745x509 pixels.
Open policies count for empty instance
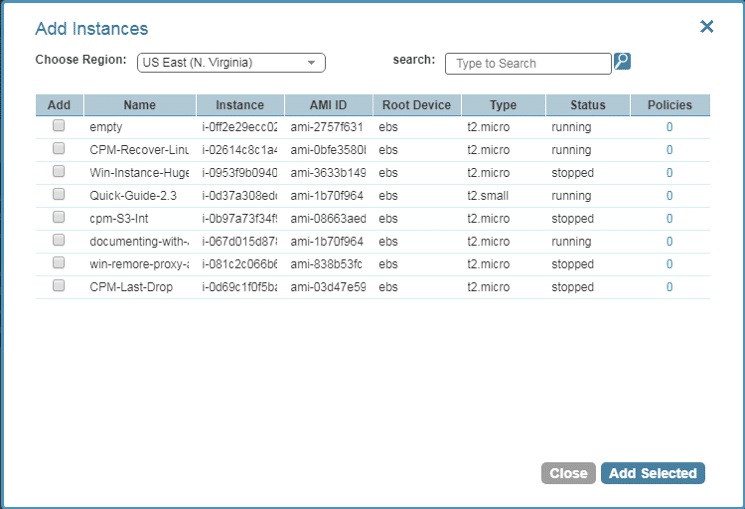(x=669, y=127)
